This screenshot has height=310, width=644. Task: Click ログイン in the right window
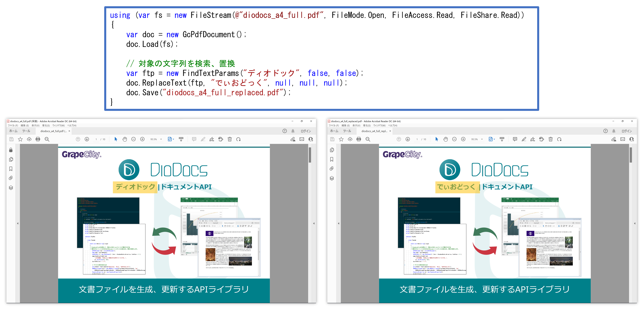pyautogui.click(x=627, y=131)
